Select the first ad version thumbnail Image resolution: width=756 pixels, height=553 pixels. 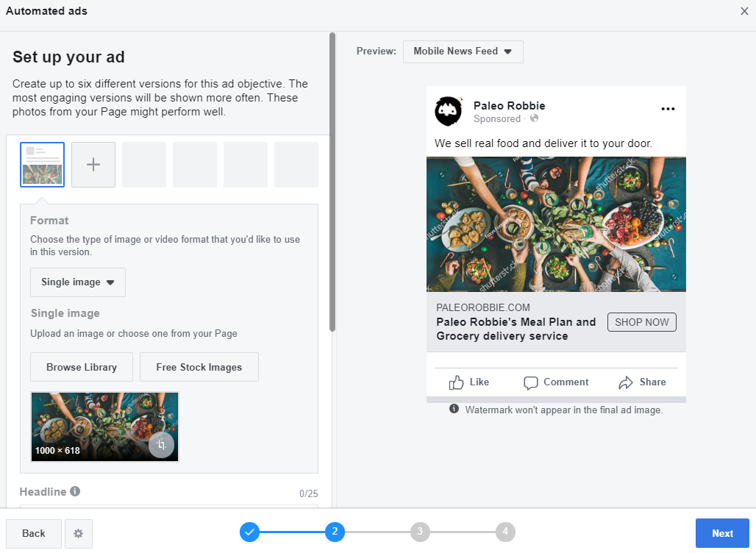tap(42, 165)
